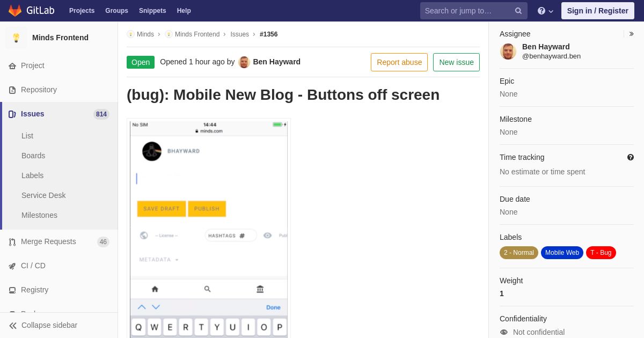Click the Registry icon in sidebar
The height and width of the screenshot is (338, 644).
click(x=12, y=290)
